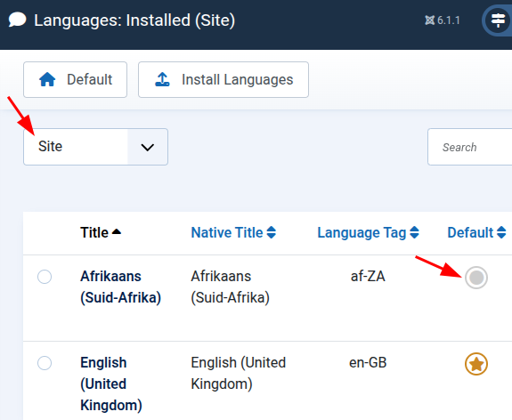Click the Afrikaans (Suid-Afrika) bold title
The image size is (512, 420).
pyautogui.click(x=121, y=287)
